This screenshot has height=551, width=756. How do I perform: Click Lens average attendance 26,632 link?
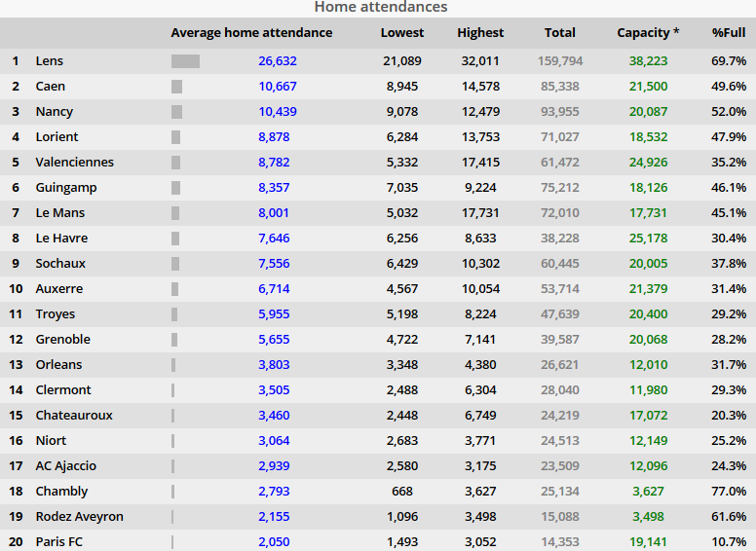(278, 61)
